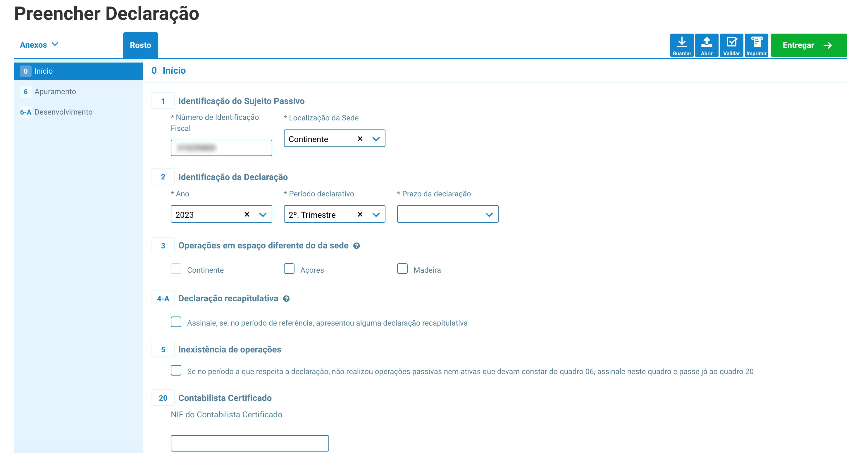Open help icon next to Declaração recapitulativa

point(286,299)
